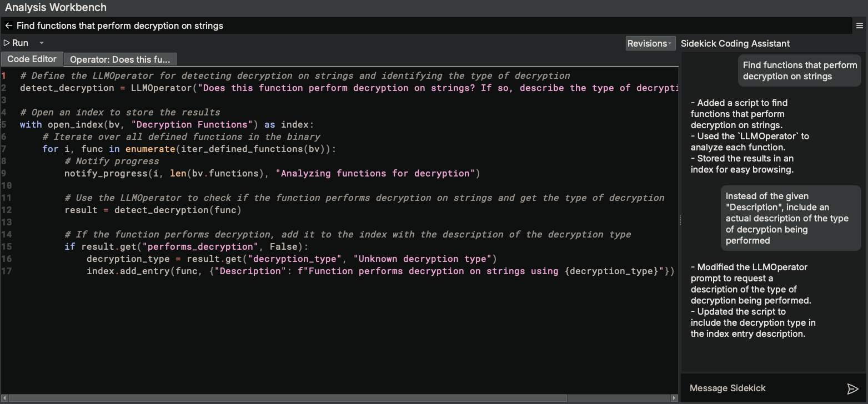868x404 pixels.
Task: Open the 'Operator: Does this fu...' tab
Action: pos(120,59)
